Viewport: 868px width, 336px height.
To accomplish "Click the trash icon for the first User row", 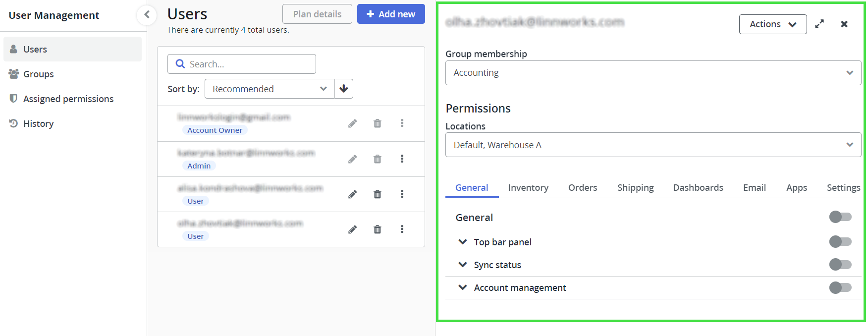I will (x=378, y=194).
